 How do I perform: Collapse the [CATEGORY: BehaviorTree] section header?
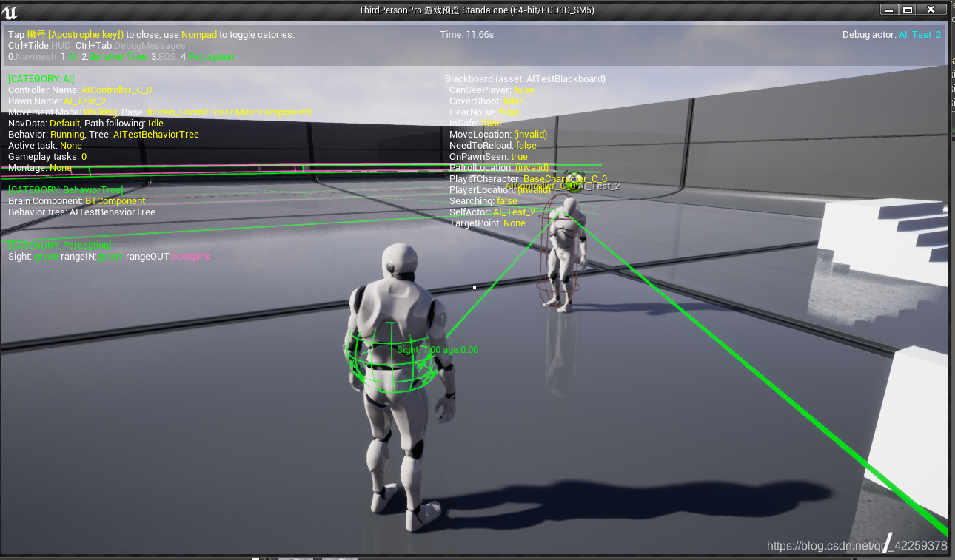click(x=64, y=189)
